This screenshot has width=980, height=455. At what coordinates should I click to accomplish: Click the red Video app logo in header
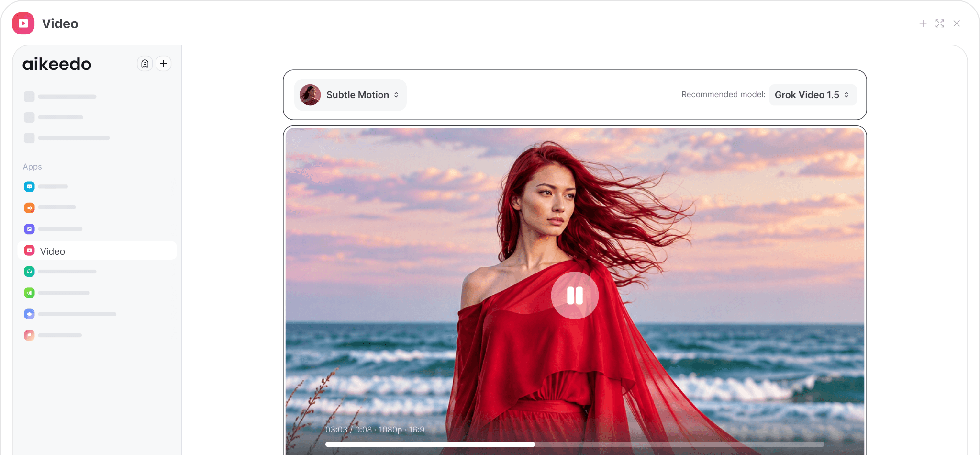point(23,23)
